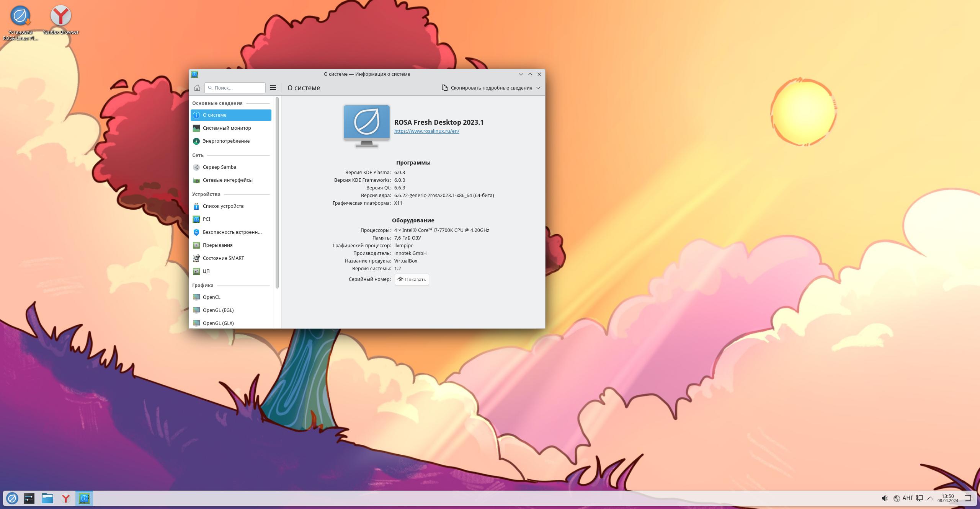
Task: Toggle show desktop button in panel
Action: pyautogui.click(x=967, y=498)
